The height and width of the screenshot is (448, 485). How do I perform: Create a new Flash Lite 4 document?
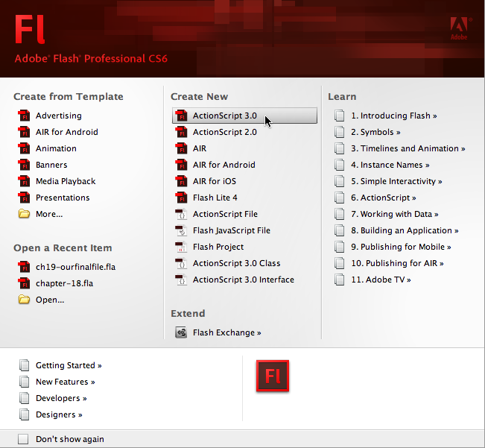coord(215,198)
